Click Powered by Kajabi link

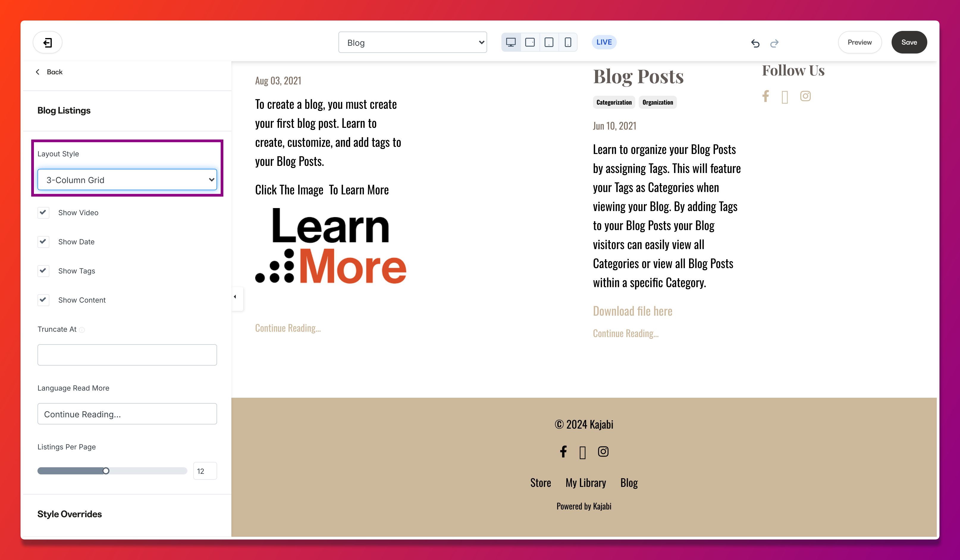click(x=583, y=506)
